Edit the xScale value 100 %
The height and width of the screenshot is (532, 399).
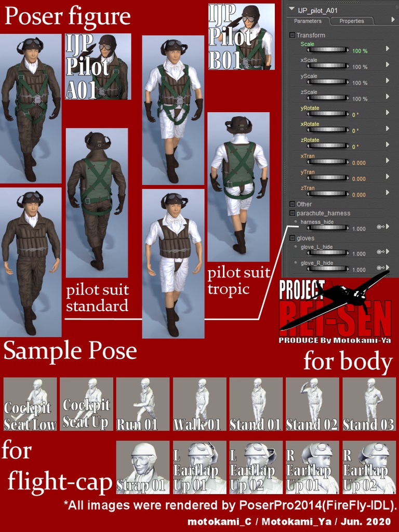pos(360,67)
